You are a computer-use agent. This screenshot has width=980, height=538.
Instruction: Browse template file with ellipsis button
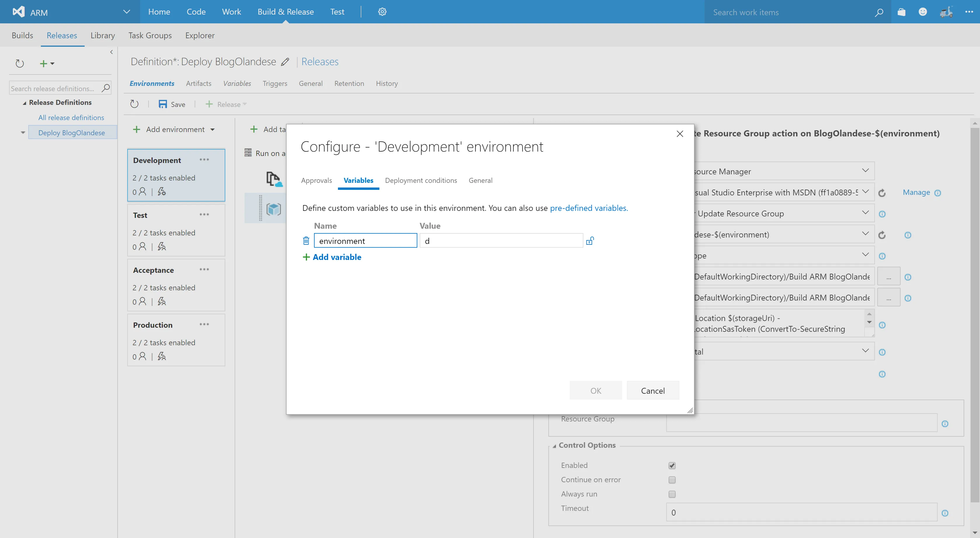pos(888,276)
